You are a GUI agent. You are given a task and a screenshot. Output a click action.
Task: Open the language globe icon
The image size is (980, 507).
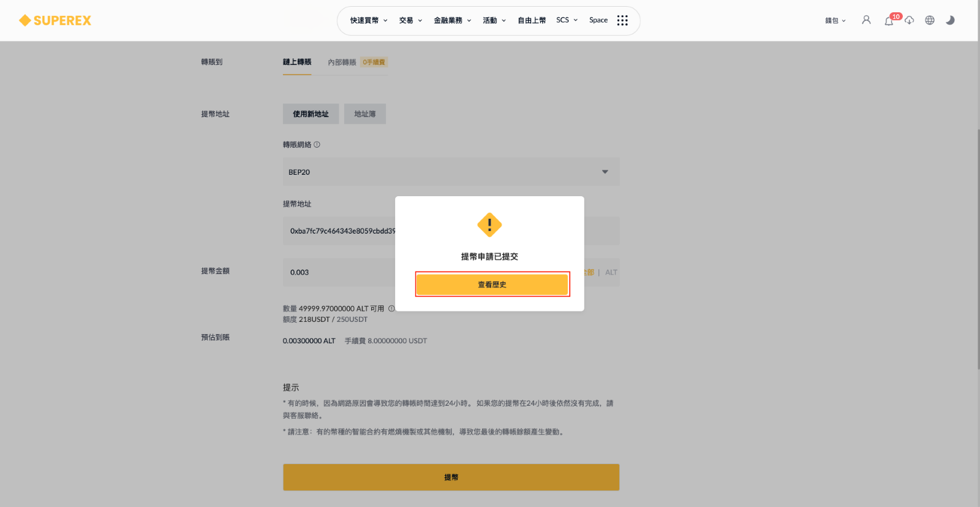tap(930, 20)
